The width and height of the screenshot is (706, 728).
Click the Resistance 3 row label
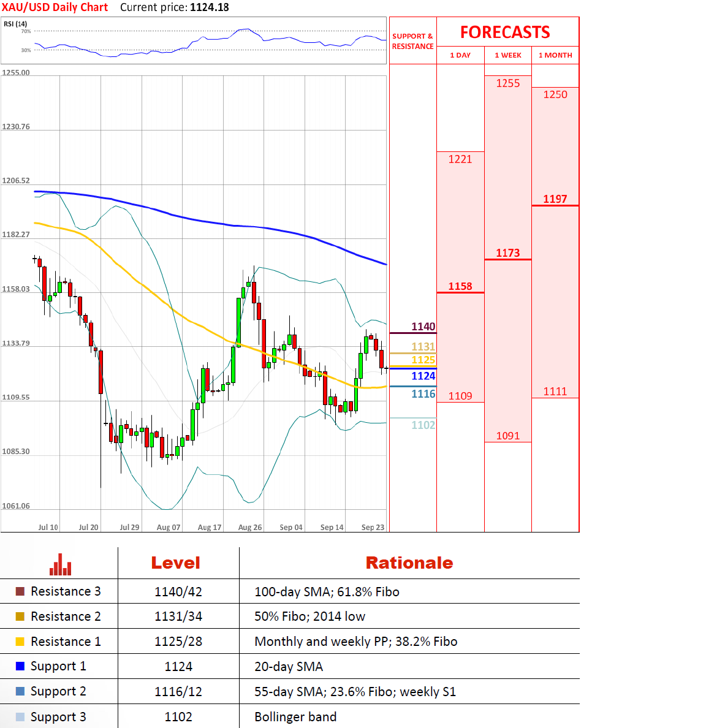click(66, 591)
